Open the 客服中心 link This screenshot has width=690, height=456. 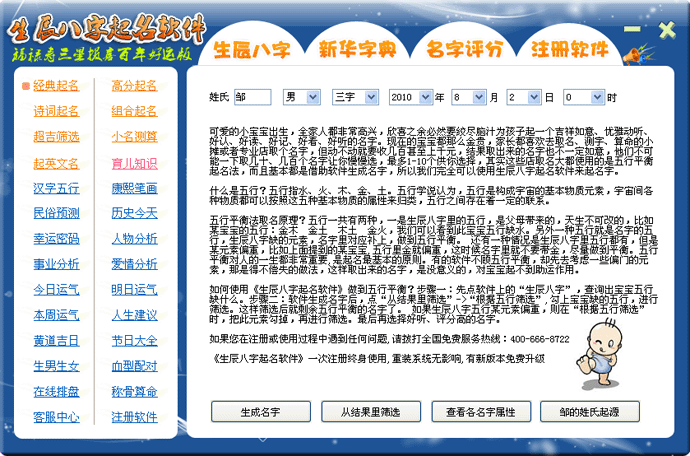pos(56,417)
